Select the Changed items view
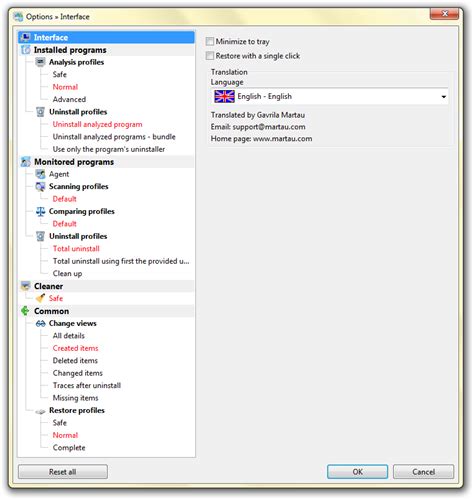 78,373
